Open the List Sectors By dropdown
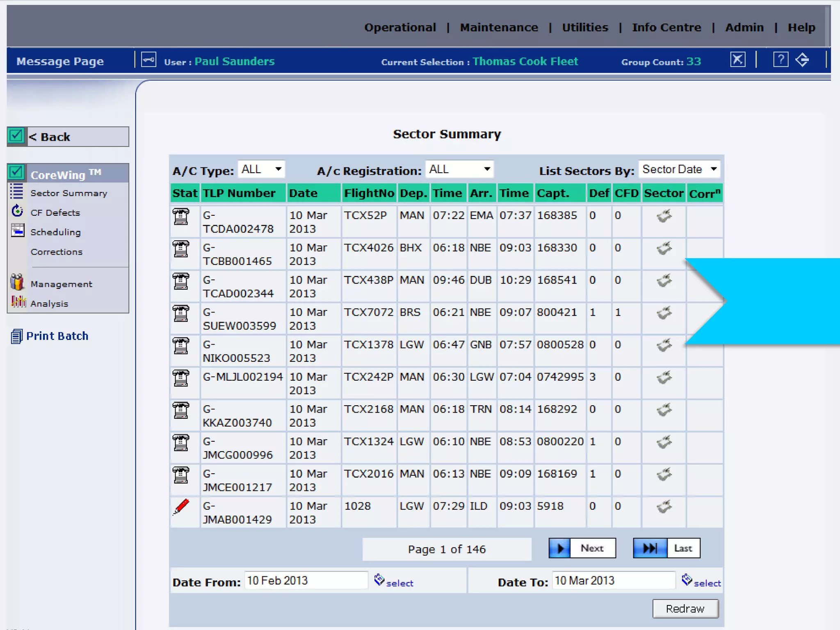Viewport: 840px width, 630px height. 679,169
